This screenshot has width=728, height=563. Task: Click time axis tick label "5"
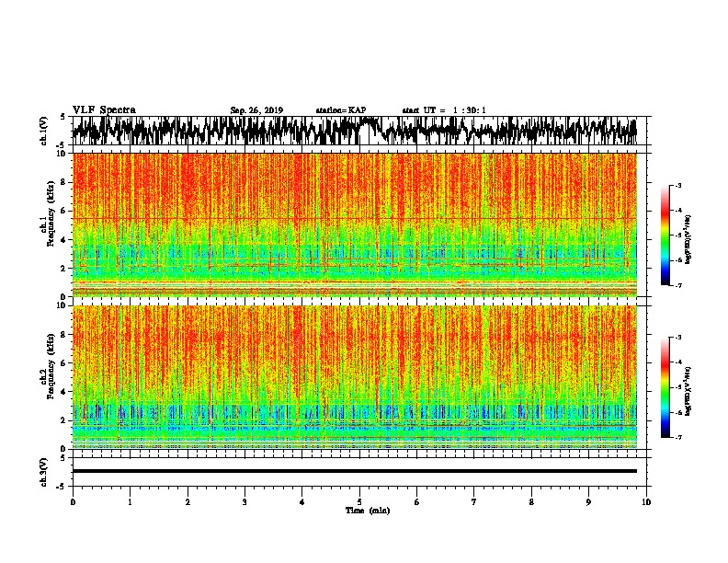359,502
